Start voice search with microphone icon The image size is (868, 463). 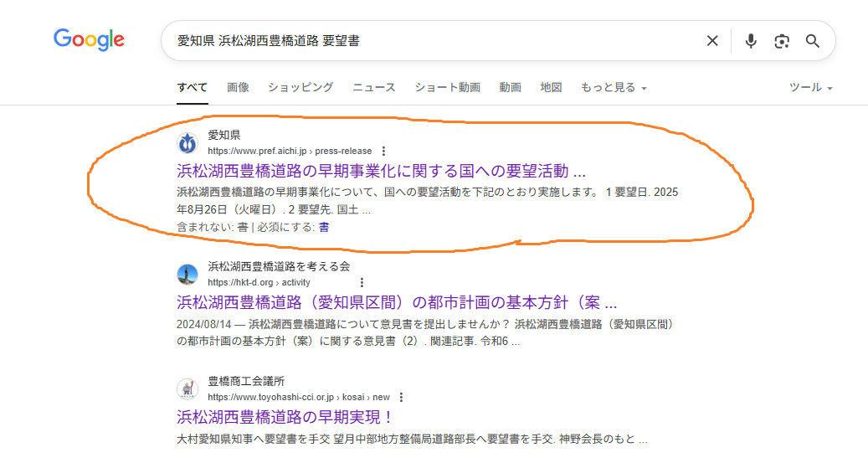(x=751, y=41)
